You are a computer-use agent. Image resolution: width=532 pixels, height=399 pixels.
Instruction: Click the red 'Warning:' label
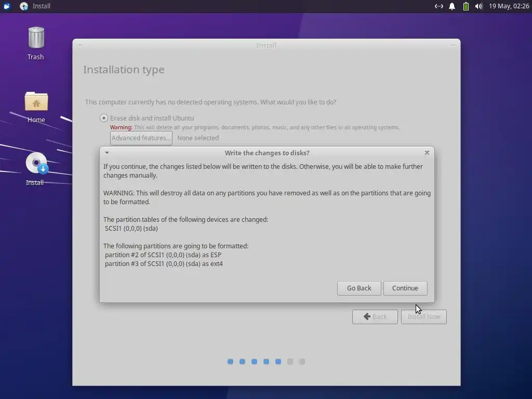click(x=121, y=128)
